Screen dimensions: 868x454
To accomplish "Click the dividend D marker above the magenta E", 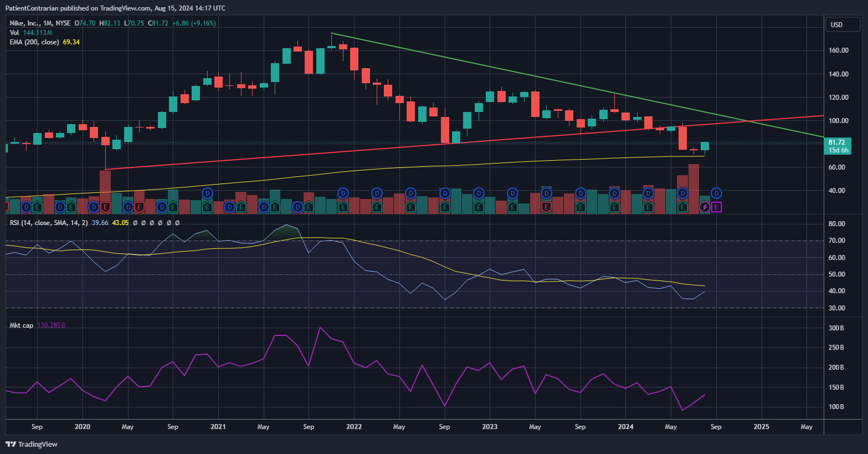I will 716,193.
